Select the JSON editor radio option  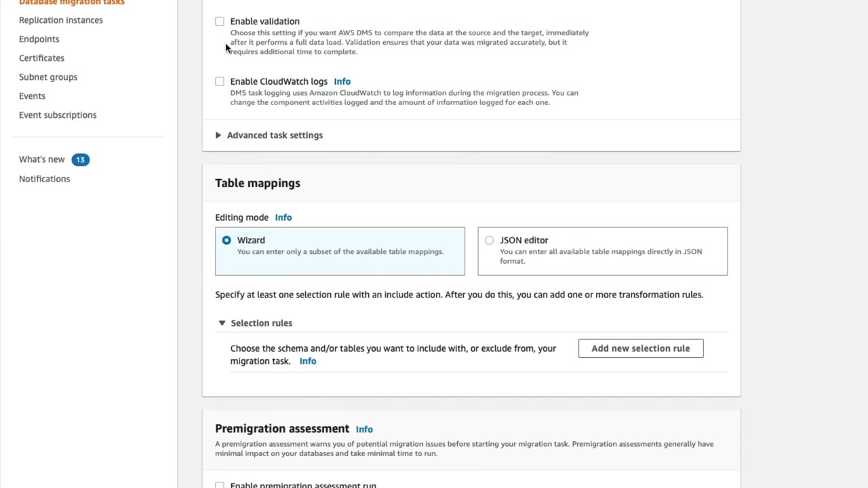coord(489,240)
